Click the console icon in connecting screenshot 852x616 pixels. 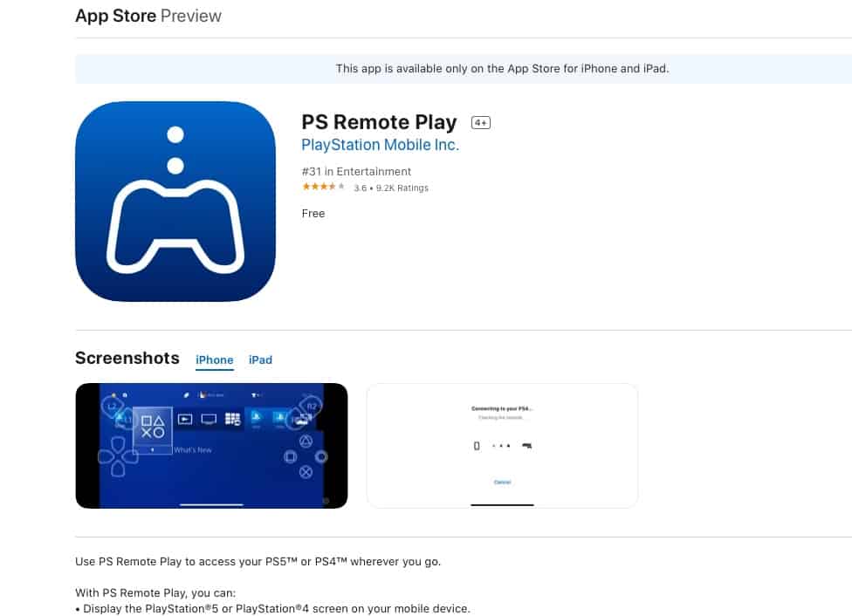(526, 446)
